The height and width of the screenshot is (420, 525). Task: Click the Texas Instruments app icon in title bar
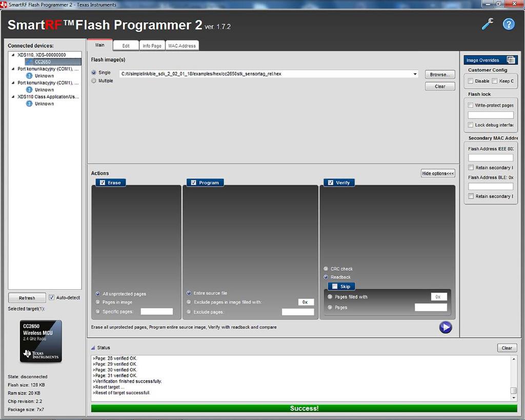point(4,4)
